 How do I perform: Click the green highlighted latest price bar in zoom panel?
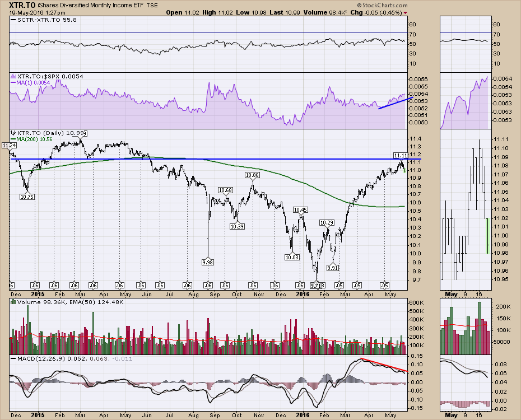(487, 236)
